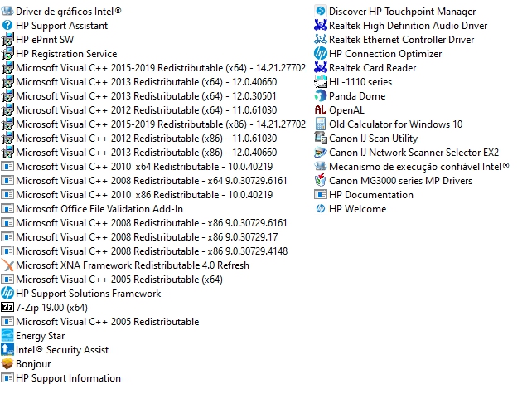Select Visual C++ 2015-2019 (x64) 14.21.27702
This screenshot has height=394, width=532.
(x=161, y=67)
